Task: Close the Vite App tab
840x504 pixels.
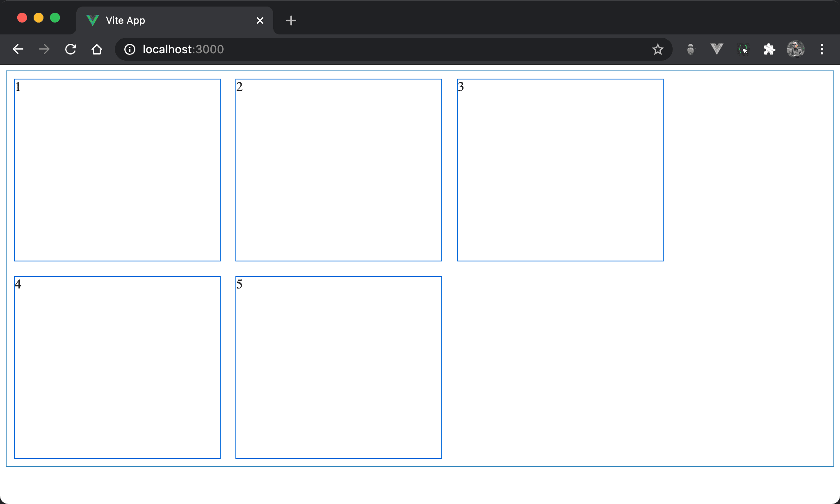Action: coord(260,20)
